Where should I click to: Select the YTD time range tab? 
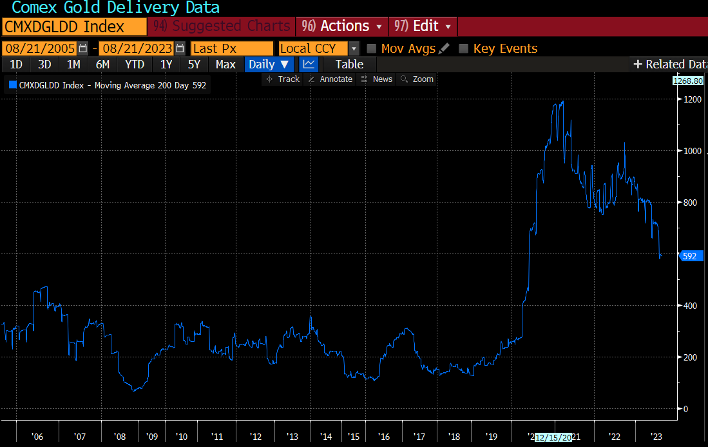point(134,64)
